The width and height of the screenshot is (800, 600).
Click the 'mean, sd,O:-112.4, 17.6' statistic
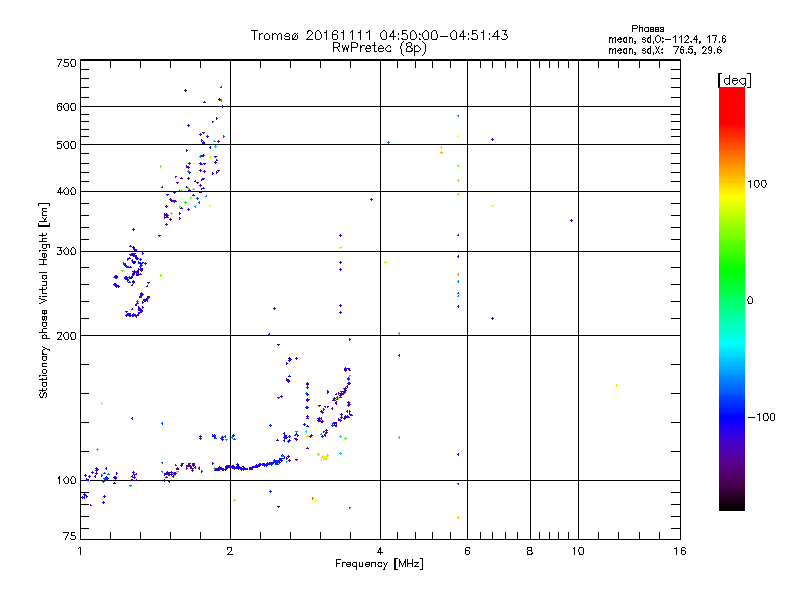coord(667,39)
